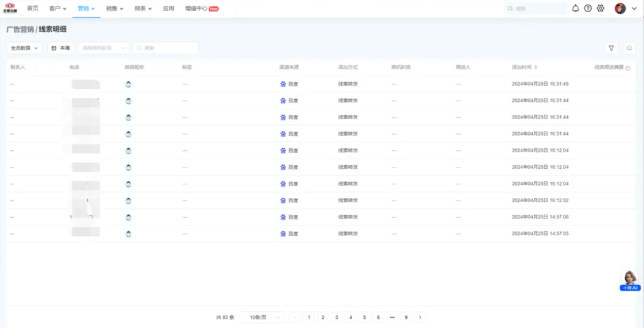Open the 10条/页 page size dropdown

[261, 317]
